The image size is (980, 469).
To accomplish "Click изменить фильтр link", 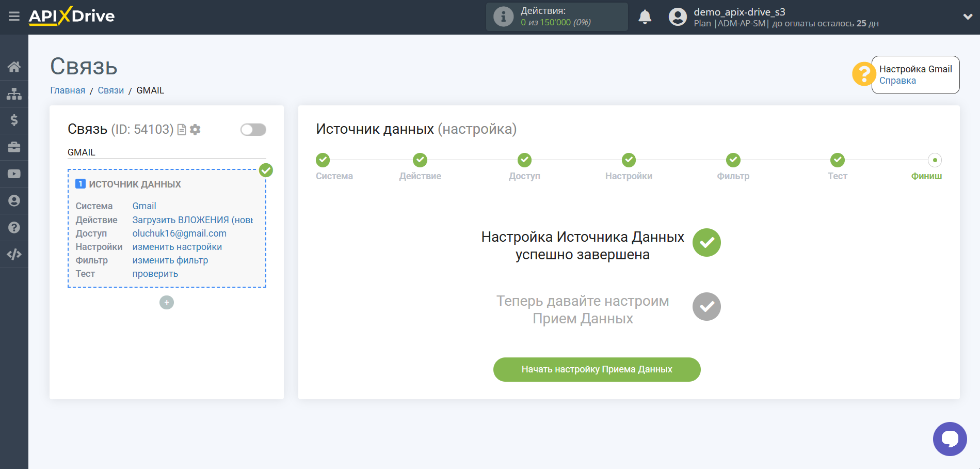I will pos(170,260).
